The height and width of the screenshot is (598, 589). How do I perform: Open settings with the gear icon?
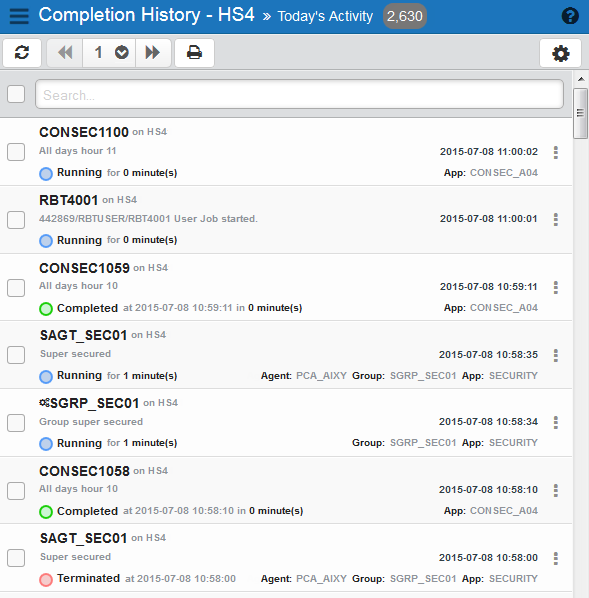coord(560,53)
